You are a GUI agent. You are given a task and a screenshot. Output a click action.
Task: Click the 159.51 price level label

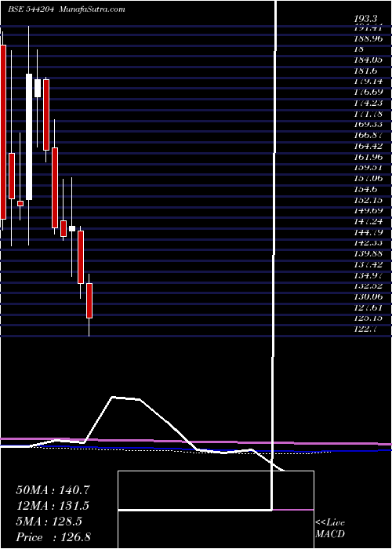pos(368,168)
